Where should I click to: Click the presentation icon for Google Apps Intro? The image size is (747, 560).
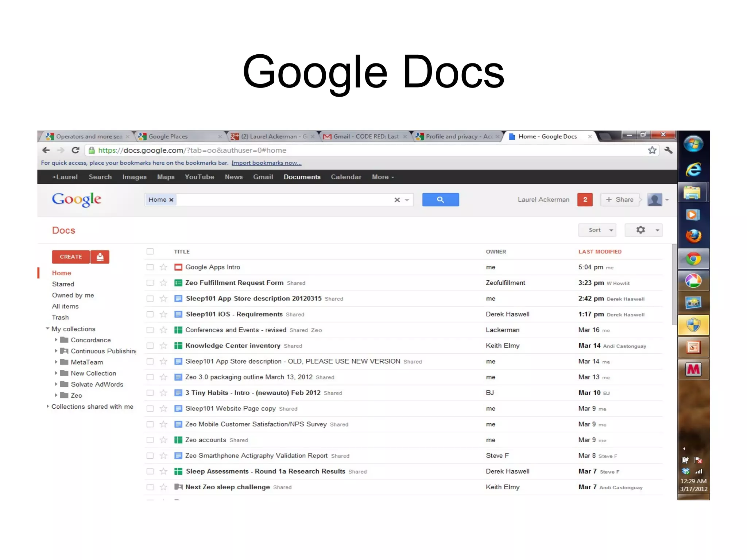tap(178, 267)
